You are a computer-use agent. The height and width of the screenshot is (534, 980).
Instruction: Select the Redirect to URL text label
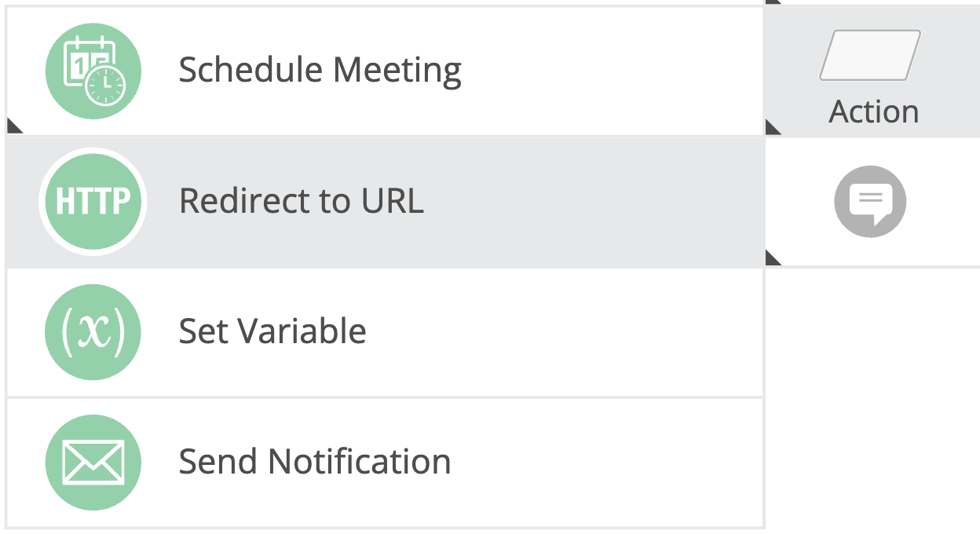pos(301,201)
